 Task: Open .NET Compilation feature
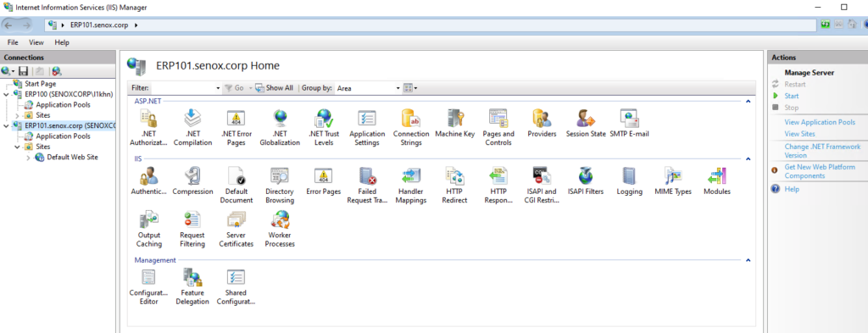click(x=192, y=127)
